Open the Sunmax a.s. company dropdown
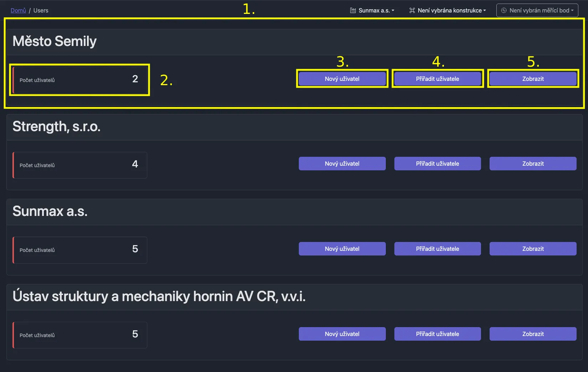This screenshot has height=372, width=588. (x=372, y=10)
